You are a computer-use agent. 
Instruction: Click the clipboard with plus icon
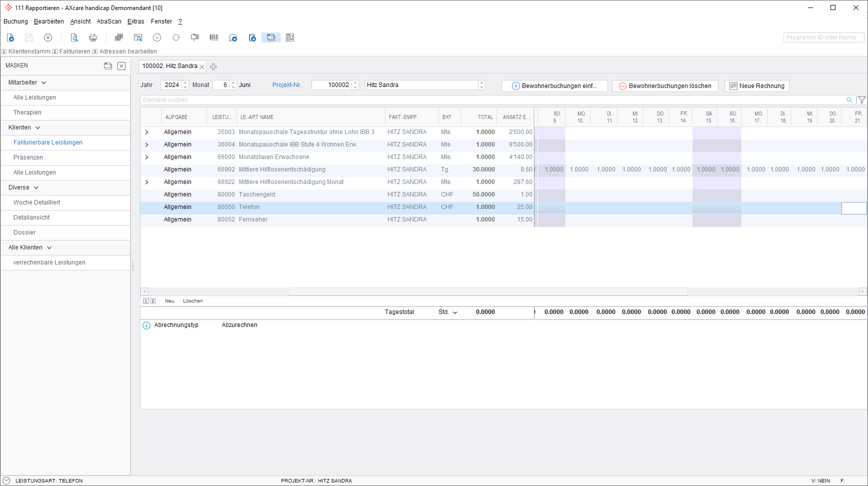pyautogui.click(x=252, y=37)
